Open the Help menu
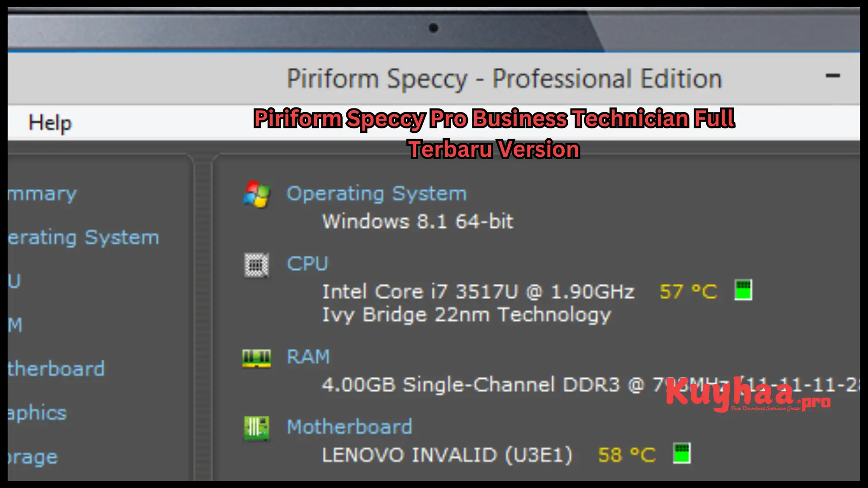Viewport: 868px width, 488px height. tap(50, 123)
